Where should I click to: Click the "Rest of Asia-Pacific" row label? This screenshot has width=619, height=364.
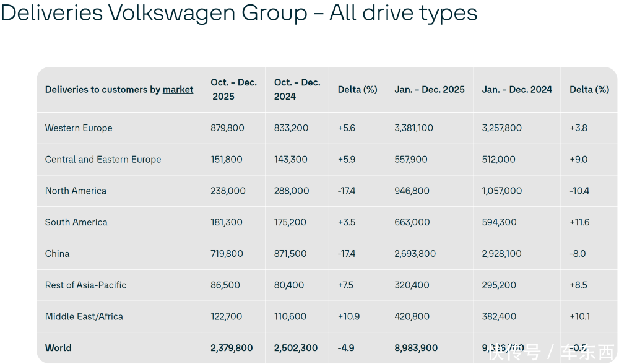tap(85, 285)
